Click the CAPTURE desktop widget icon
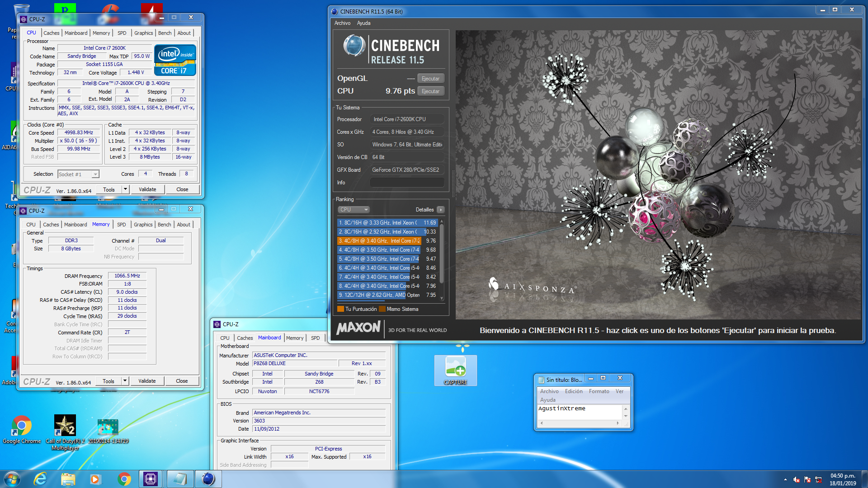Viewport: 868px width, 488px height. click(455, 371)
